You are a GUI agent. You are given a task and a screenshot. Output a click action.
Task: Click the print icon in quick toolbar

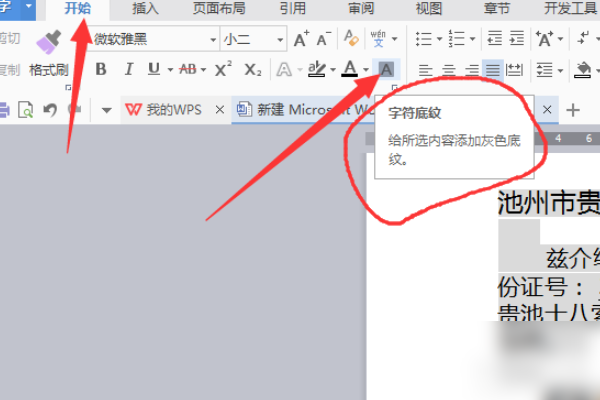4,110
